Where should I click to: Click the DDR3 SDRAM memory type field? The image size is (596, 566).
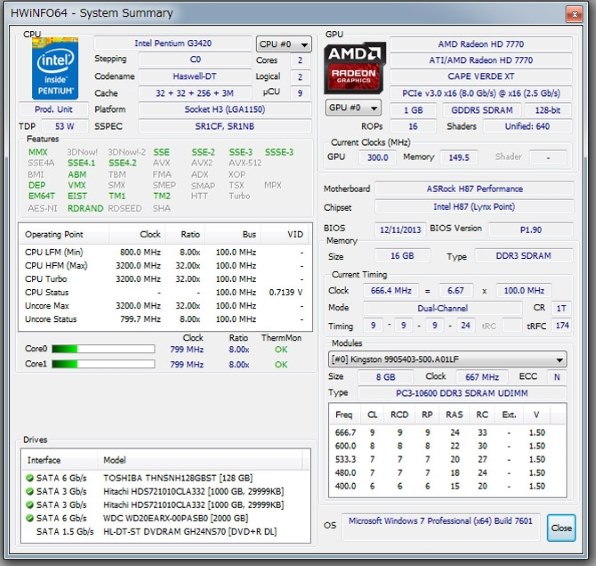pyautogui.click(x=523, y=256)
